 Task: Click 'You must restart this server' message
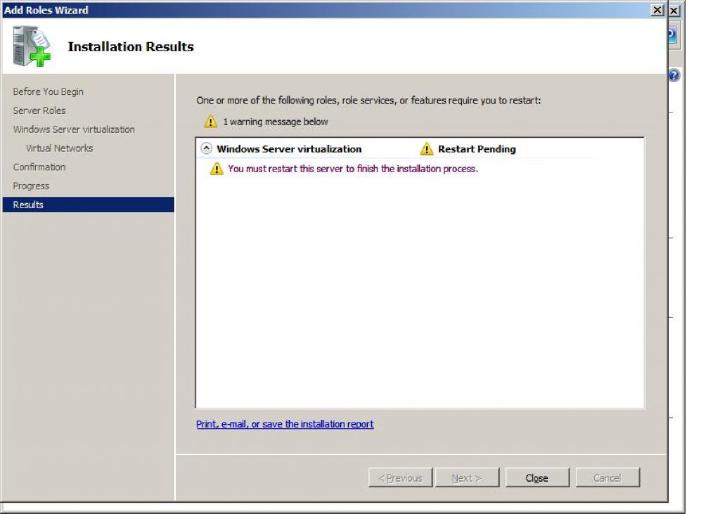(x=353, y=169)
